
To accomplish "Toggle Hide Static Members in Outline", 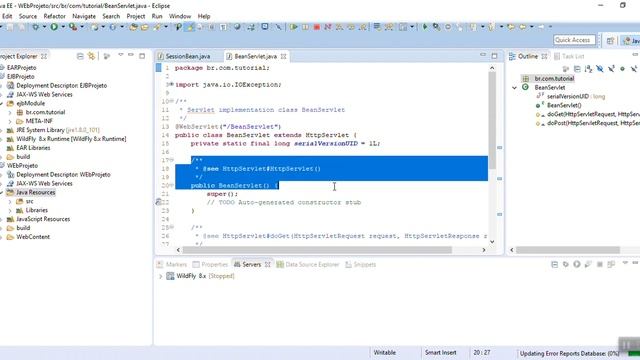I will [611, 69].
